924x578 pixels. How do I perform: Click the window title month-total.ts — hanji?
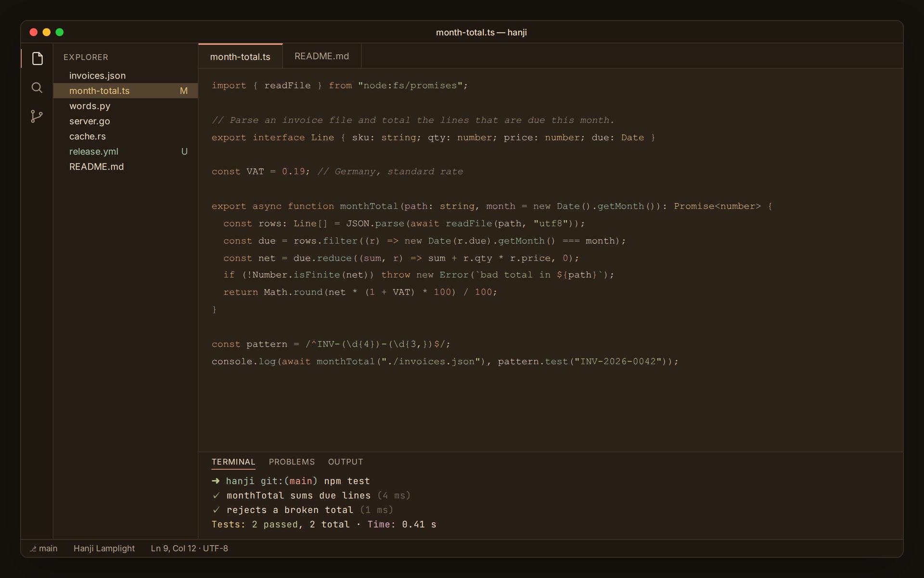click(x=481, y=32)
